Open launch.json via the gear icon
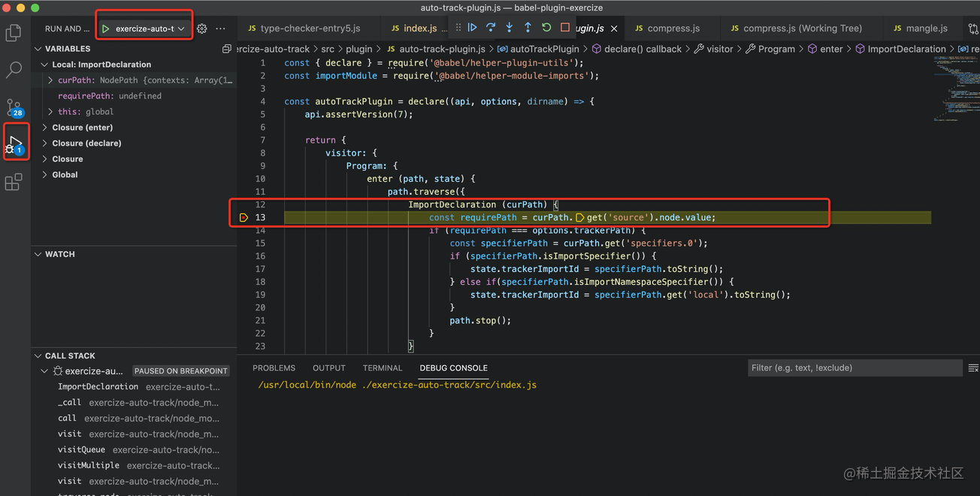This screenshot has height=496, width=980. pyautogui.click(x=201, y=29)
